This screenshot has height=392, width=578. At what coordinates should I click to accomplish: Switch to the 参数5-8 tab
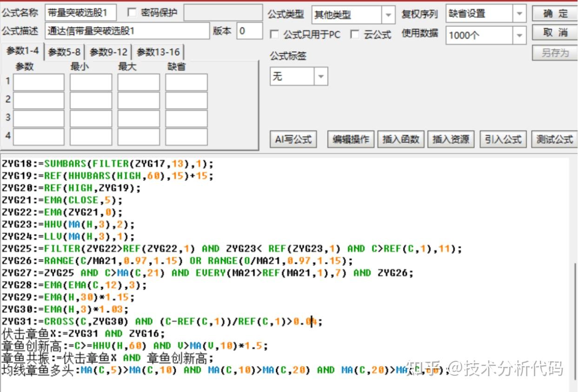click(64, 52)
